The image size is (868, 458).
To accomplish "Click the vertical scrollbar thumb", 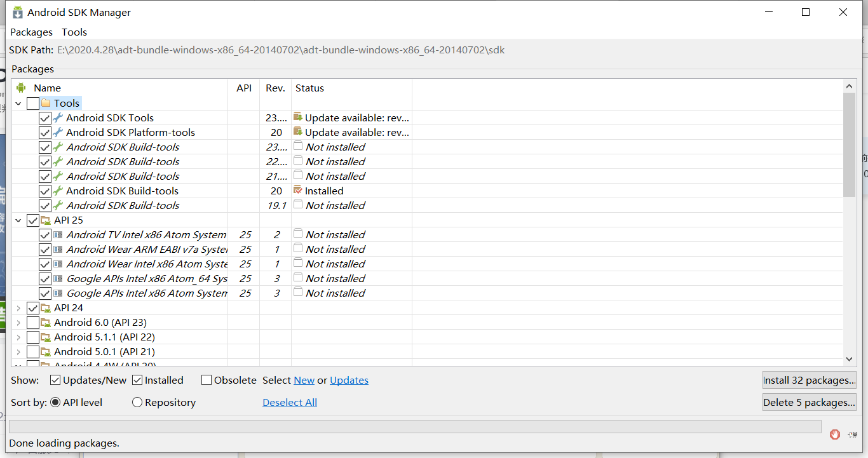I will click(x=850, y=145).
